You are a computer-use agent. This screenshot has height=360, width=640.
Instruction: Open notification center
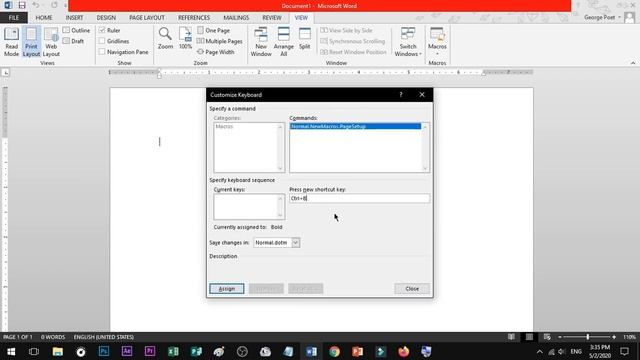tap(624, 351)
